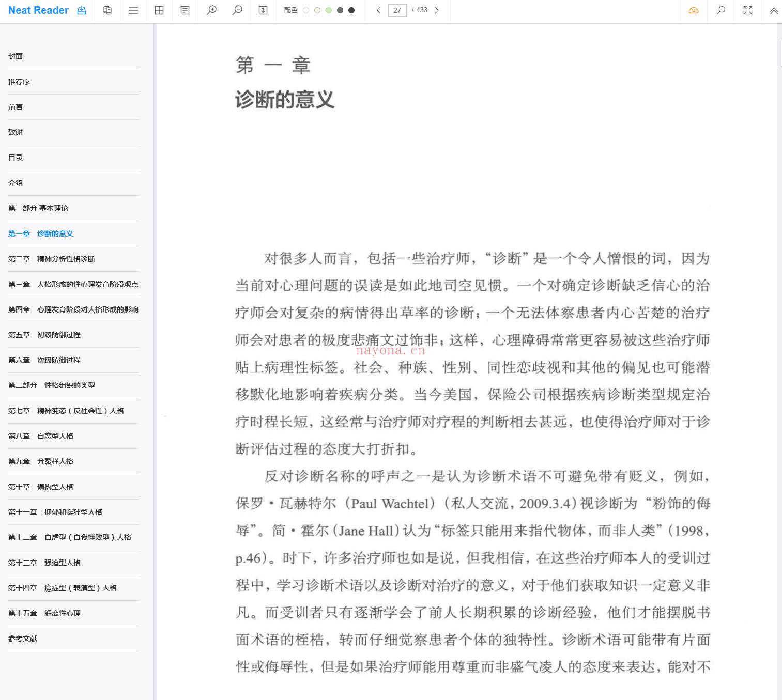This screenshot has width=782, height=700.
Task: Select the gray color theme swatch
Action: coord(340,10)
